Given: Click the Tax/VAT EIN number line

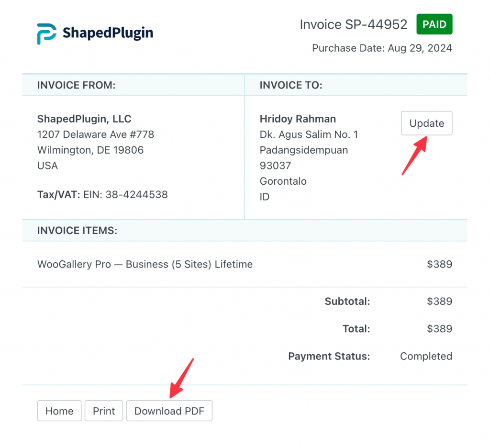Looking at the screenshot, I should (102, 194).
